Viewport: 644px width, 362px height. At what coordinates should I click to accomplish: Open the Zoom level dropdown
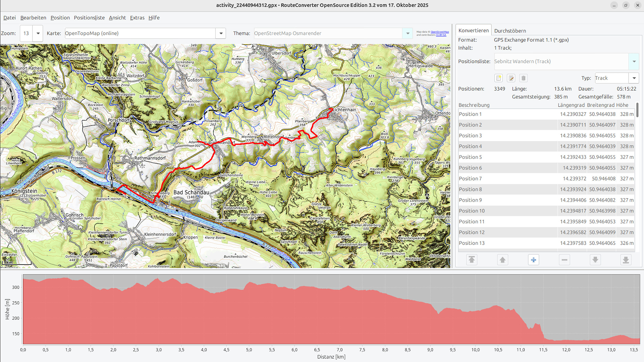(38, 33)
